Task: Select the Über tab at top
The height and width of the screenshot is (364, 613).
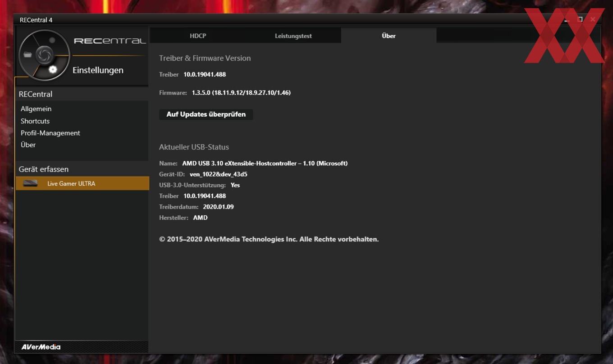Action: pyautogui.click(x=389, y=36)
